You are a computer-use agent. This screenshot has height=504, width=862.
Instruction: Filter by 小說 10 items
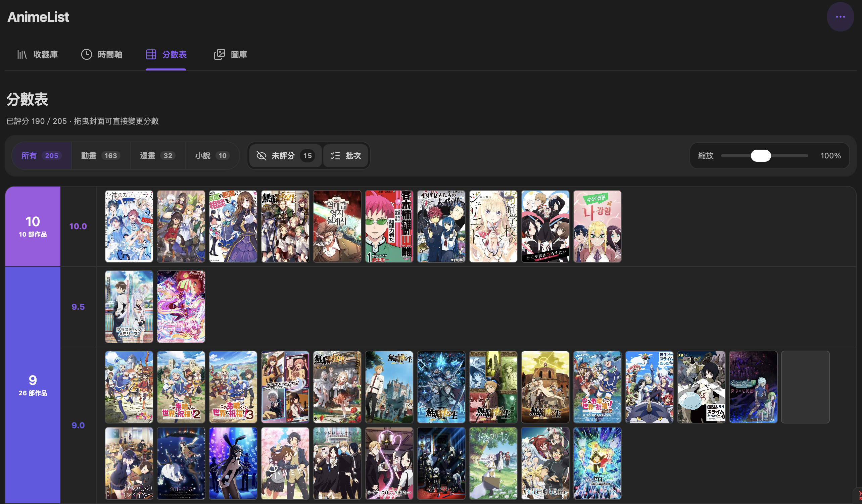click(212, 156)
